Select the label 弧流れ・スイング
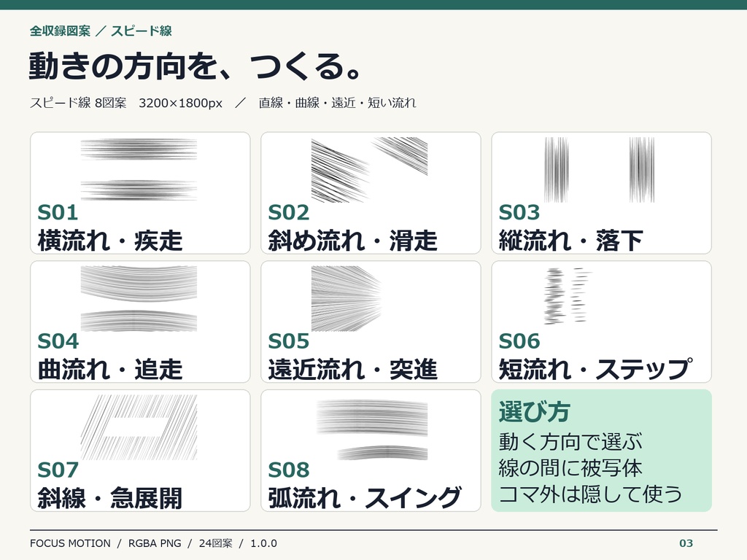Viewport: 747px width, 560px height. pyautogui.click(x=365, y=499)
